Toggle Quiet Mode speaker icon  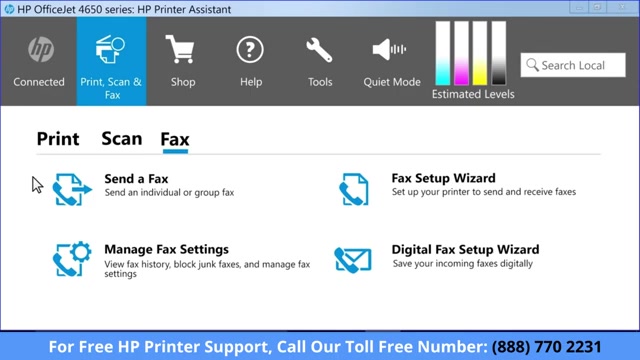pyautogui.click(x=389, y=49)
